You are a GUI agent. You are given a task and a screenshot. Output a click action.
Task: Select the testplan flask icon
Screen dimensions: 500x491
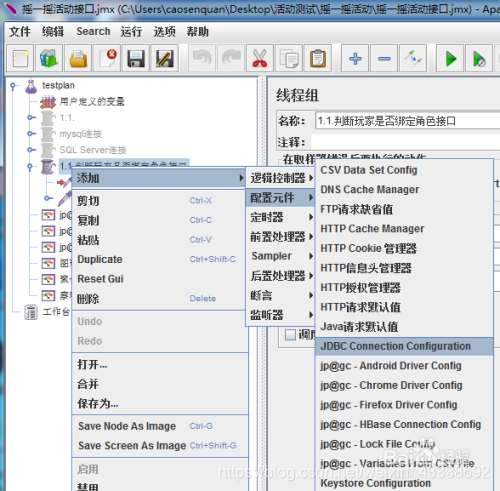click(x=31, y=86)
